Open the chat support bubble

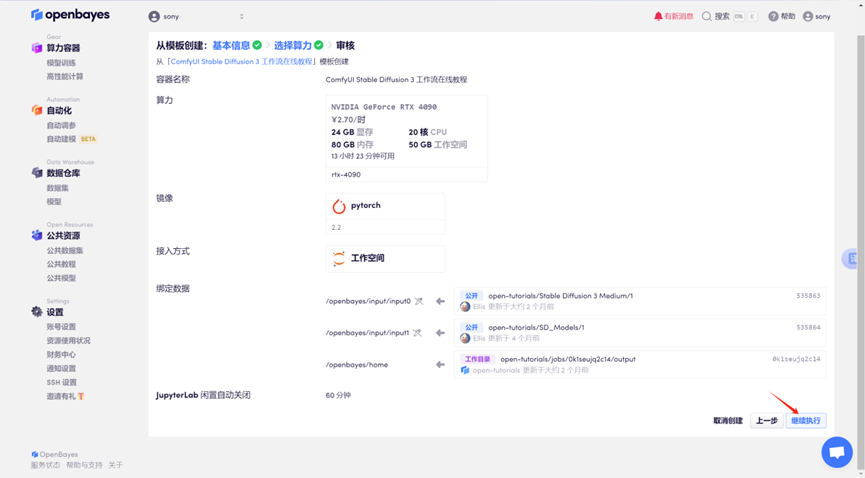pos(837,452)
